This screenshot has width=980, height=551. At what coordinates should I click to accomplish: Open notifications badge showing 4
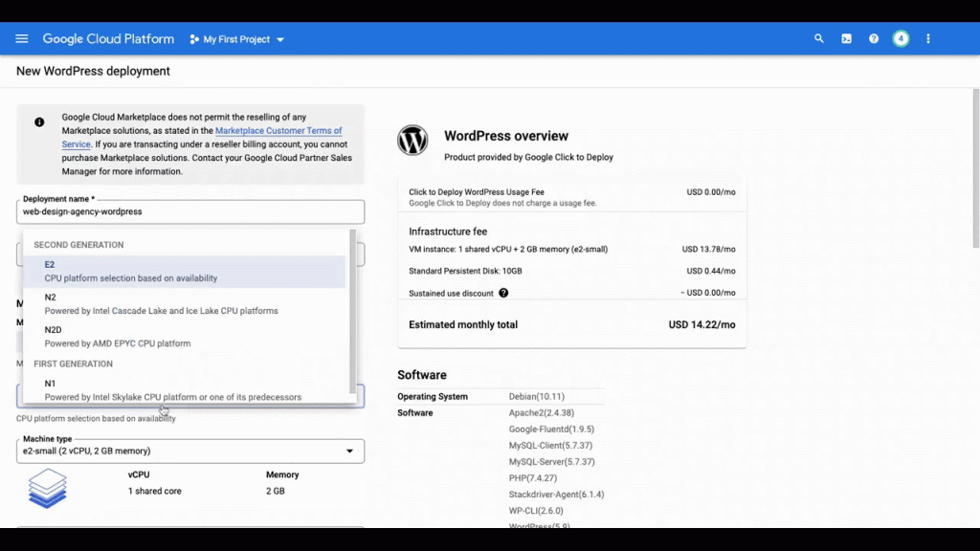pyautogui.click(x=901, y=39)
